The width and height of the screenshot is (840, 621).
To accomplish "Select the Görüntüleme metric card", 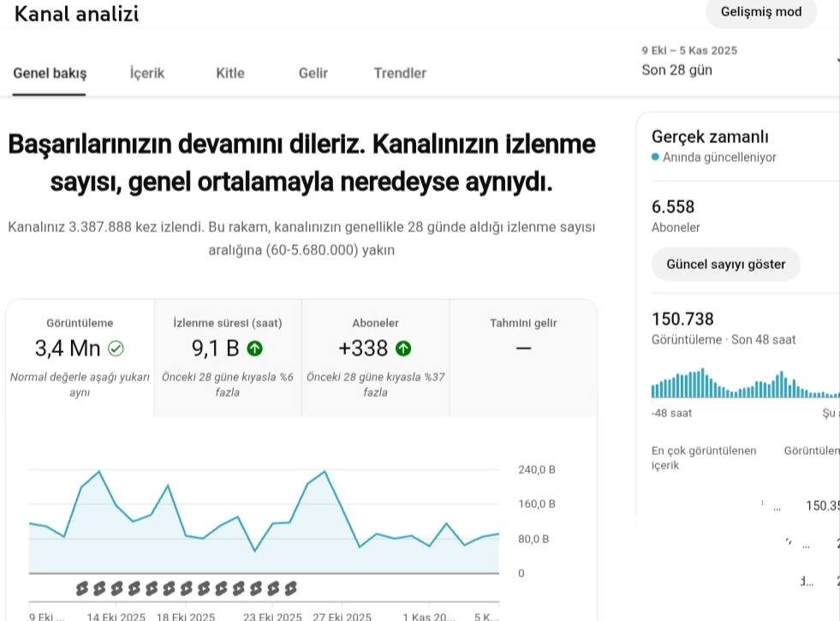I will click(x=80, y=357).
